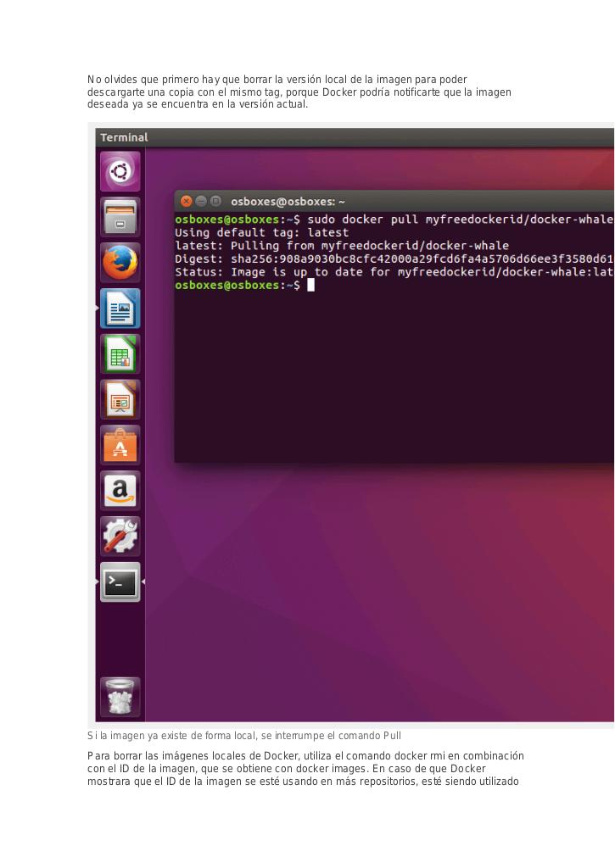Click the 'latest: Pulling from myfreedockerid/docker-whale' line

(342, 246)
